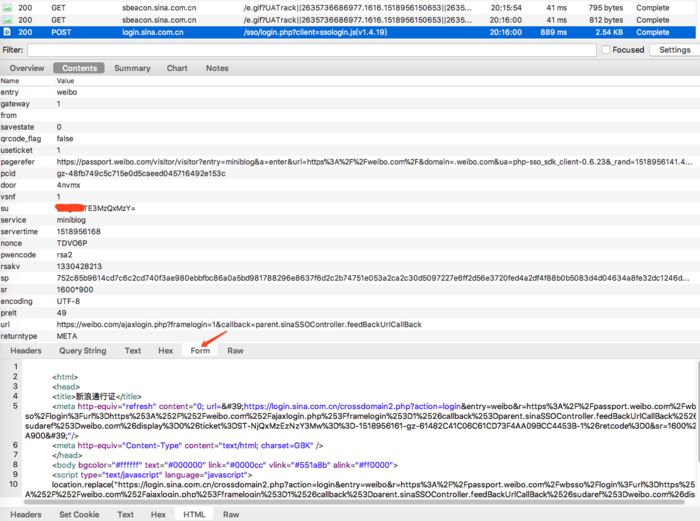Click the vertical scrollbar of the HTML response pane
Image resolution: width=700 pixels, height=521 pixels.
coord(697,411)
